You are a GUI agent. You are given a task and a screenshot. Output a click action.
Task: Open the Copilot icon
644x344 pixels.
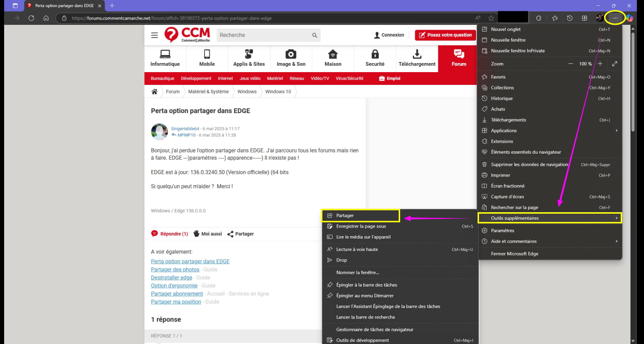tap(629, 18)
